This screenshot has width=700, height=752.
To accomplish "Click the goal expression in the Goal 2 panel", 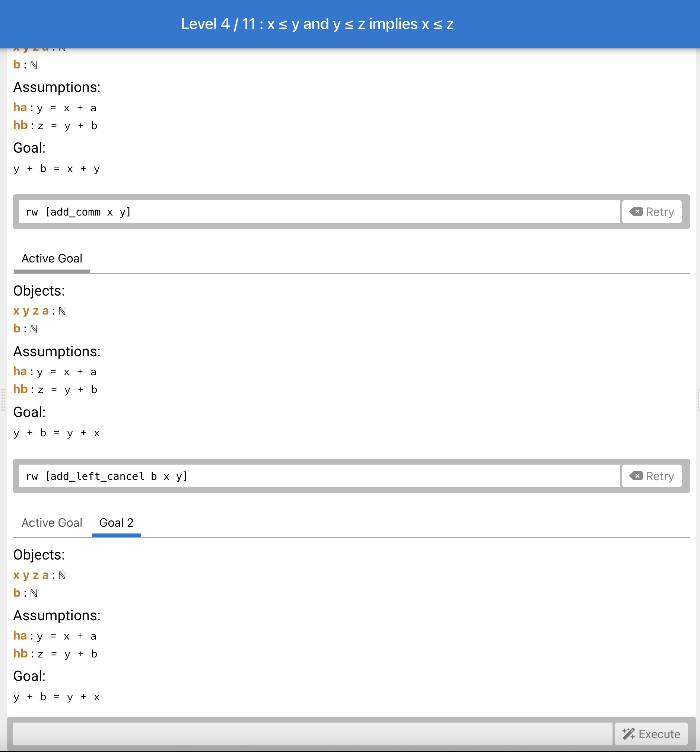I will (x=57, y=697).
